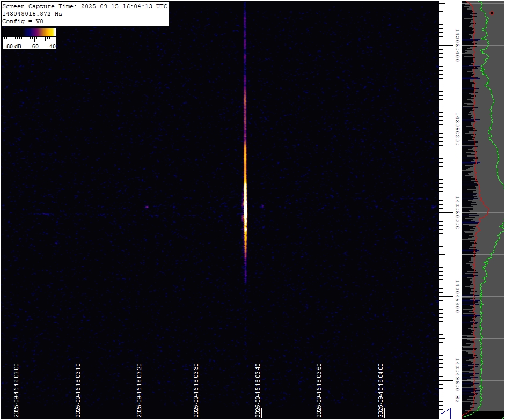Select the 16:03:00 time axis marker
Screen dimensions: 505x420
(16, 390)
